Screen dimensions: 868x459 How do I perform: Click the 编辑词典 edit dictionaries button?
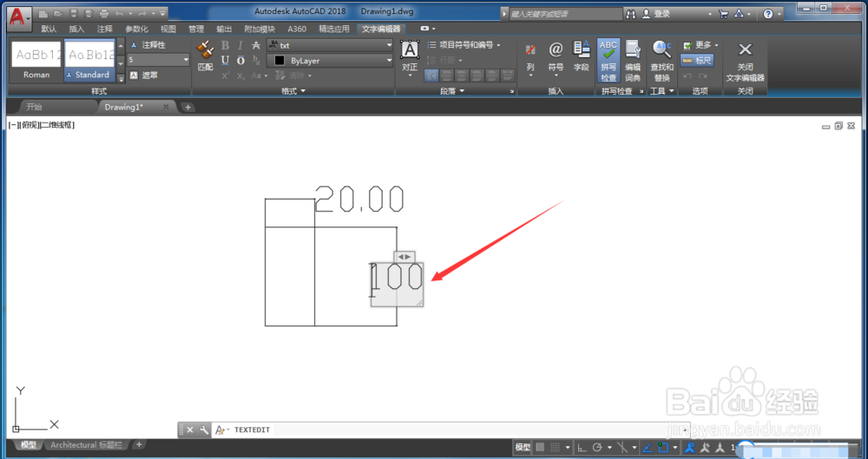pyautogui.click(x=633, y=61)
